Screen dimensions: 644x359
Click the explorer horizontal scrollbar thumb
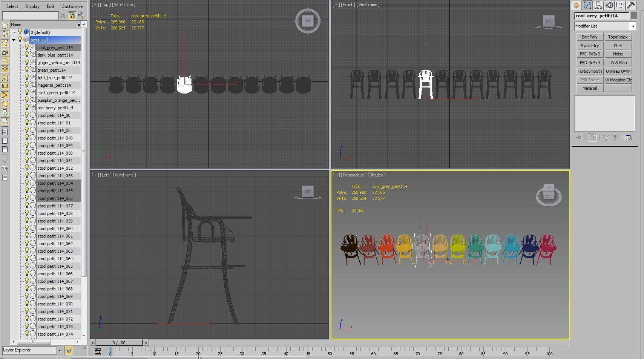click(x=34, y=342)
